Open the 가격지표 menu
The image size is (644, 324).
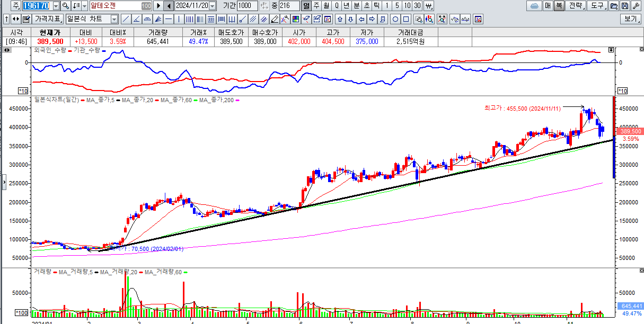(x=48, y=19)
